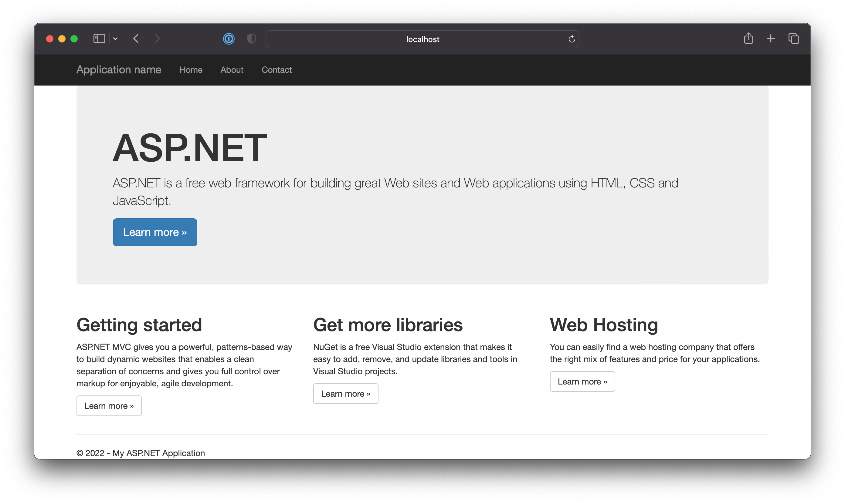Toggle the Safari sidebar icon

(x=99, y=39)
